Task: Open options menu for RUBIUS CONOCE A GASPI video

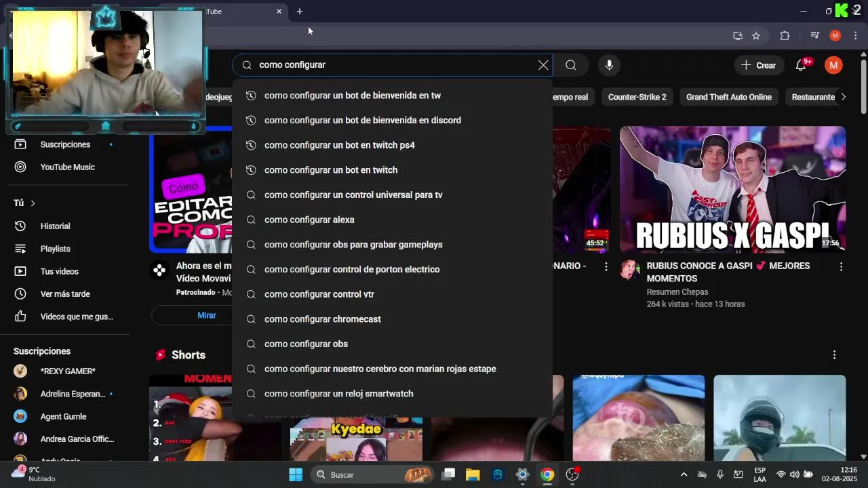Action: coord(841,267)
